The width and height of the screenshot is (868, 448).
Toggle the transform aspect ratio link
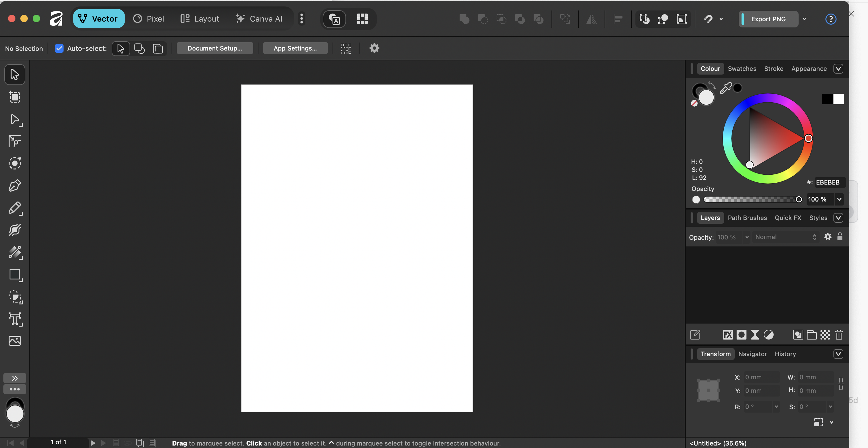pos(841,384)
